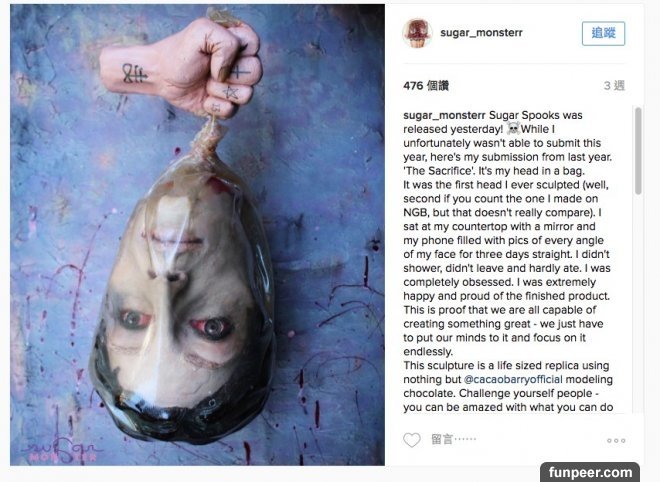Screen dimensions: 660x482
Task: Click the sugar_monsterr profile avatar
Action: (x=417, y=33)
